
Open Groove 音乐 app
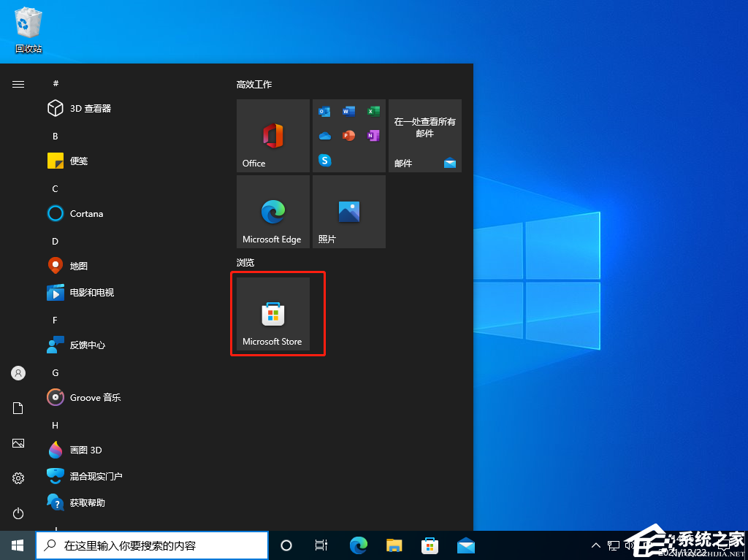click(x=95, y=397)
